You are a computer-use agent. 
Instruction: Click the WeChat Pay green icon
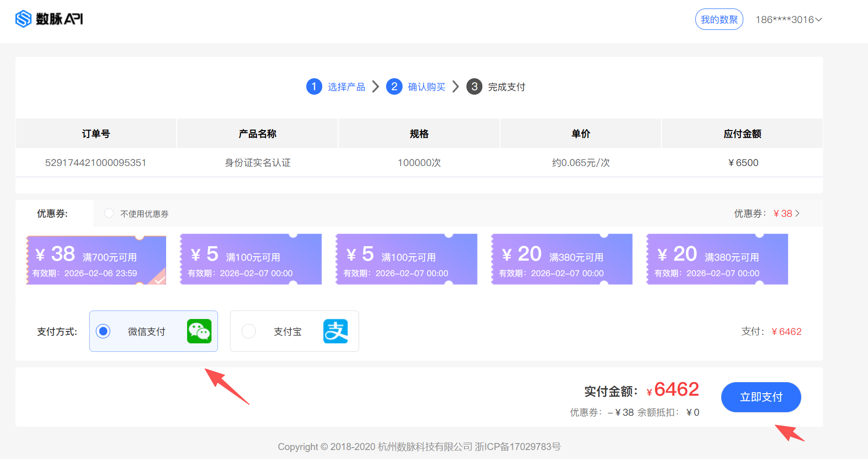pos(199,331)
